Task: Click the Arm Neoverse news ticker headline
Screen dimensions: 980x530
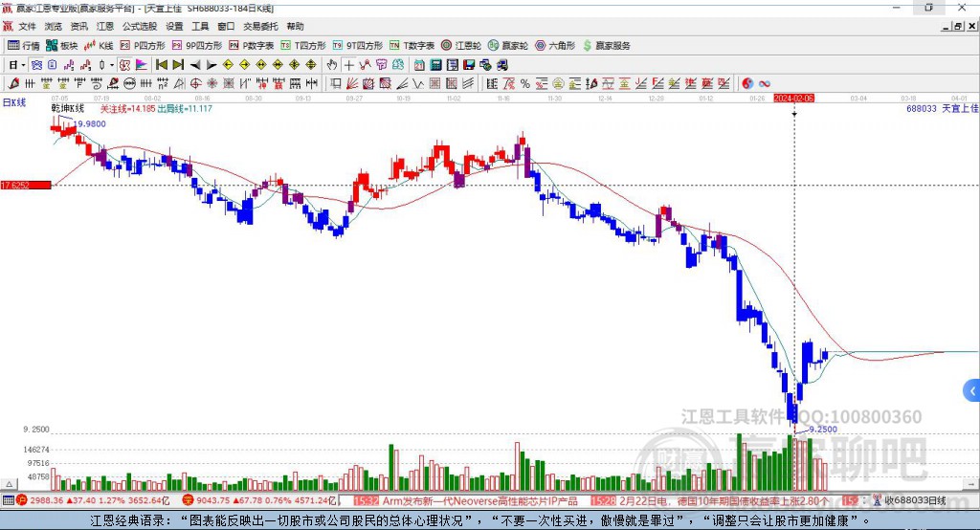Action: (x=480, y=500)
